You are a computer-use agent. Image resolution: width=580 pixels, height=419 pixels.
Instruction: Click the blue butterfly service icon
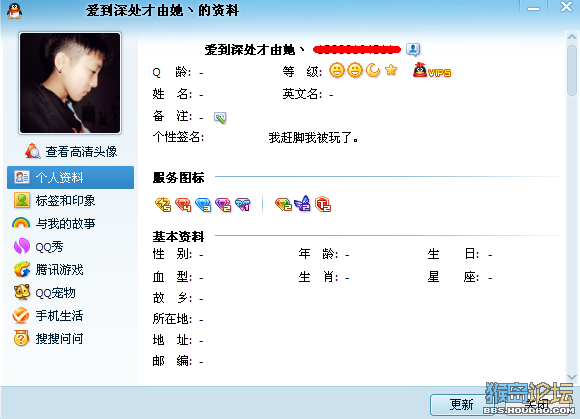tap(302, 203)
